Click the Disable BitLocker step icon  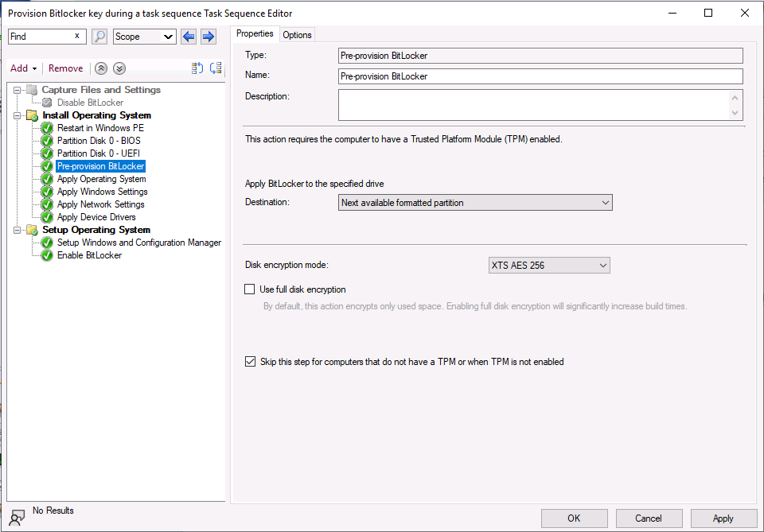pos(47,103)
